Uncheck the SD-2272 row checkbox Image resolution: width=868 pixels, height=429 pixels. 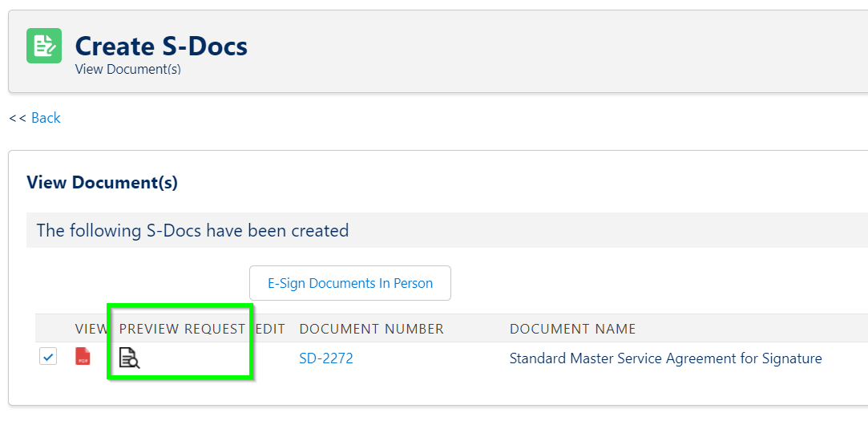[x=48, y=357]
